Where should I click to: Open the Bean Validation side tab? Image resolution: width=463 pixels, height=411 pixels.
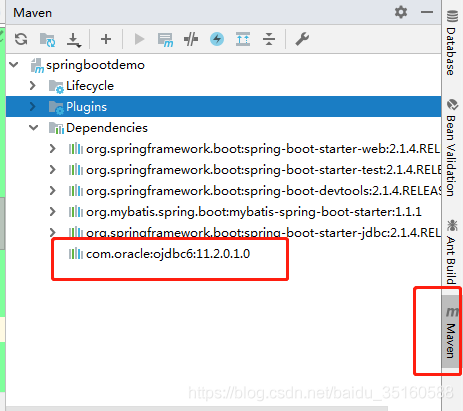(452, 147)
